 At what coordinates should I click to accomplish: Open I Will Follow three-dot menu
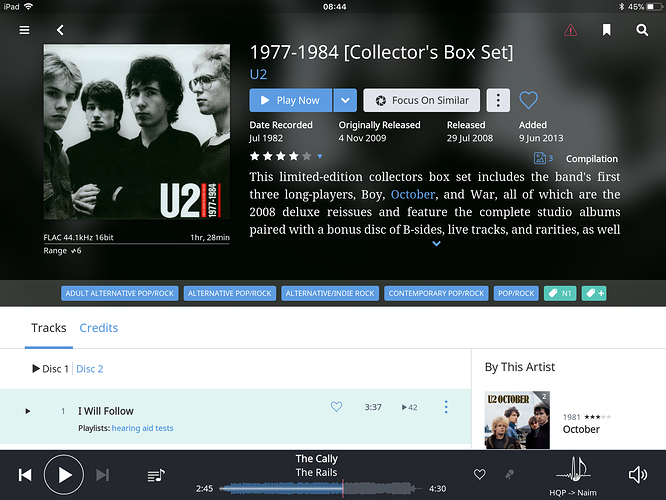pos(446,407)
